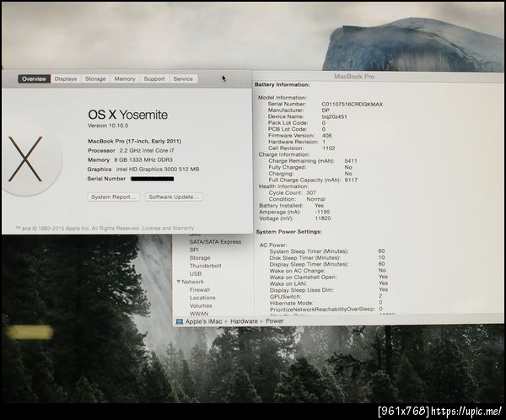The image size is (506, 420).
Task: Select USB in System Report sidebar
Action: click(x=196, y=274)
